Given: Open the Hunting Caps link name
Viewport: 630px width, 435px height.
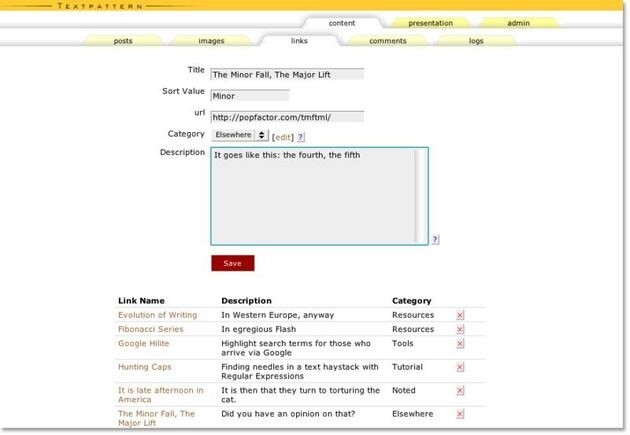Looking at the screenshot, I should (145, 367).
